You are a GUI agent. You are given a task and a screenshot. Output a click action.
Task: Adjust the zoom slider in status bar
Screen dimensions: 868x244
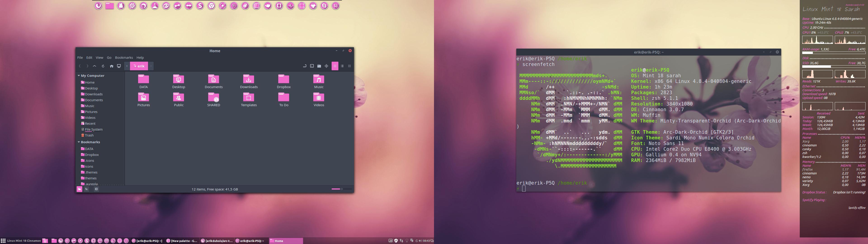(341, 189)
